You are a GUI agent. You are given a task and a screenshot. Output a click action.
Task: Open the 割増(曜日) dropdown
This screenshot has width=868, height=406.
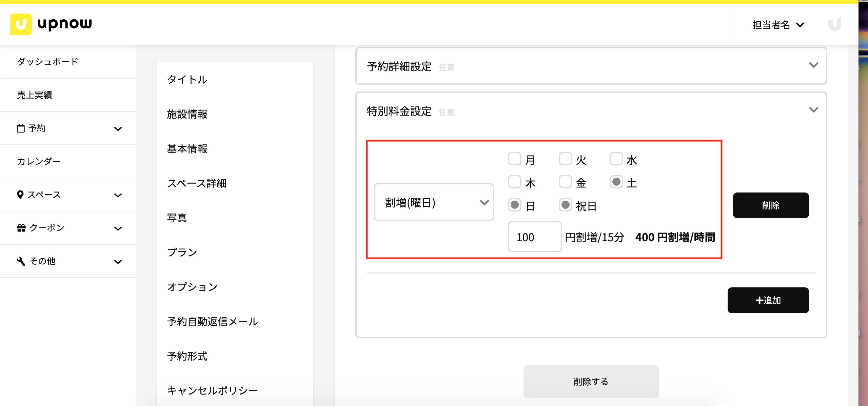434,202
